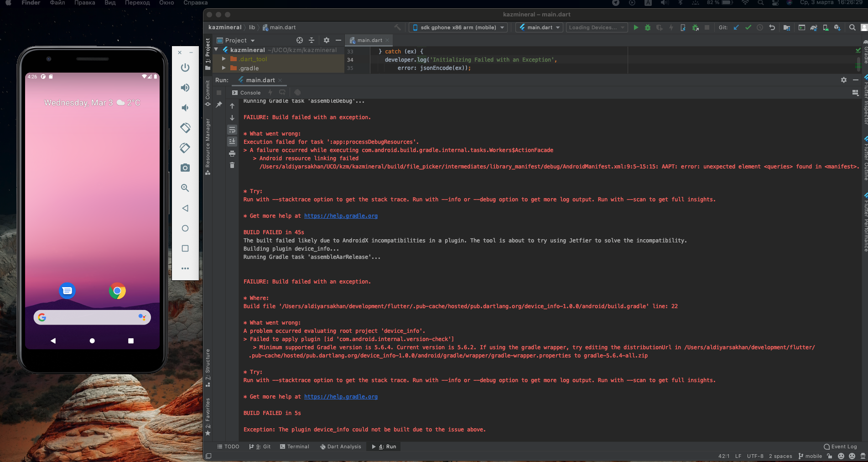Toggle the Resource Manager tool window
This screenshot has height=462, width=868.
tap(208, 146)
